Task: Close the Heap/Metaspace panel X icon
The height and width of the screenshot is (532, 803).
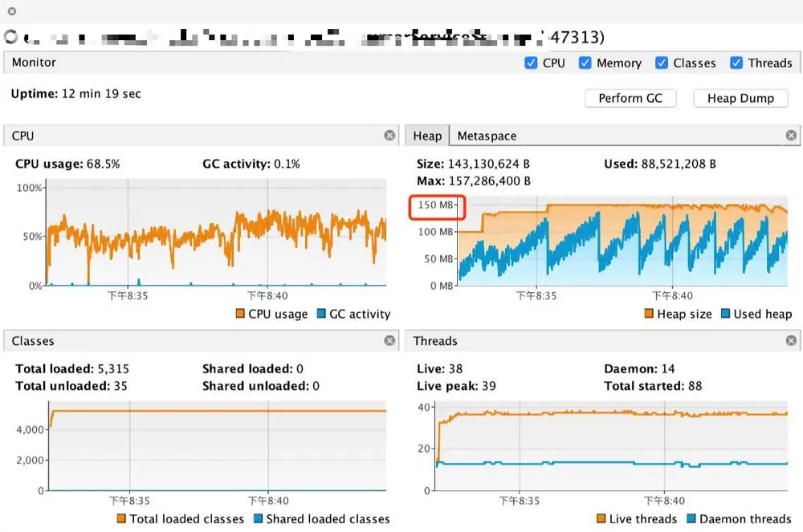Action: pyautogui.click(x=791, y=135)
